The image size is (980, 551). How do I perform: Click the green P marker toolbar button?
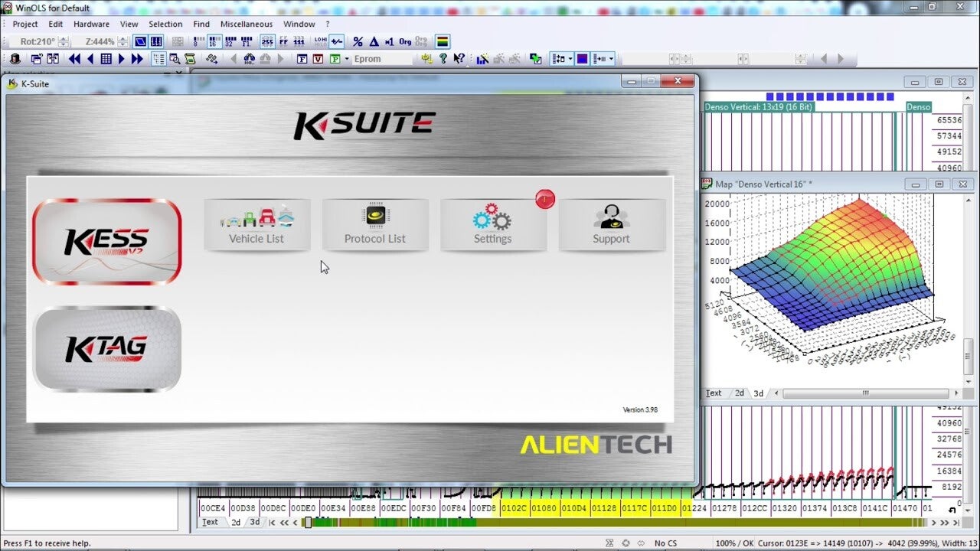click(335, 59)
